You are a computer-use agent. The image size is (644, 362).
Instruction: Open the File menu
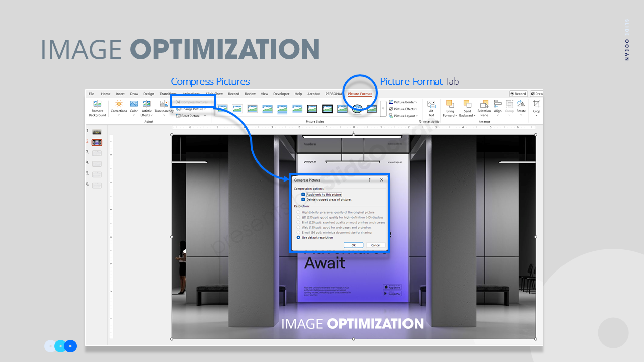[91, 94]
